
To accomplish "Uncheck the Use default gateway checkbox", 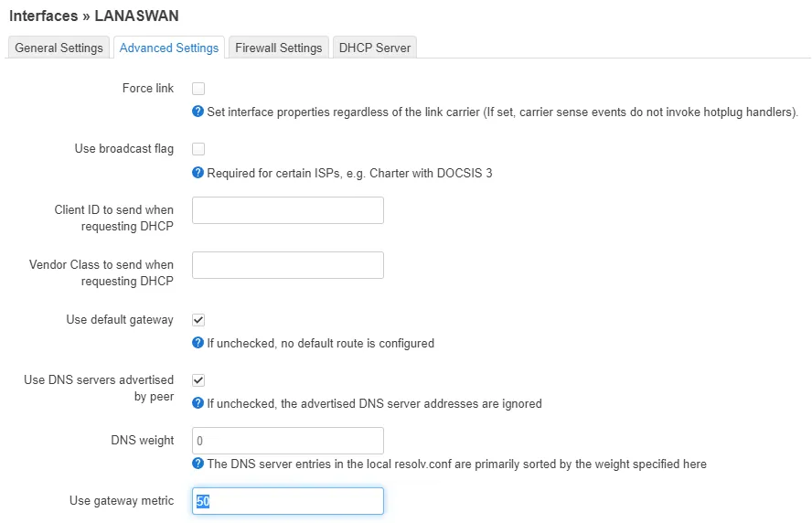I will (198, 320).
